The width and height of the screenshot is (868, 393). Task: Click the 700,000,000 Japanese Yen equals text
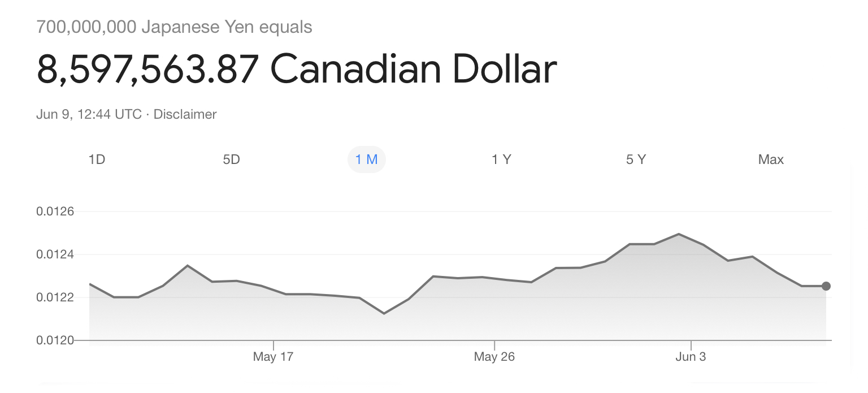point(174,27)
